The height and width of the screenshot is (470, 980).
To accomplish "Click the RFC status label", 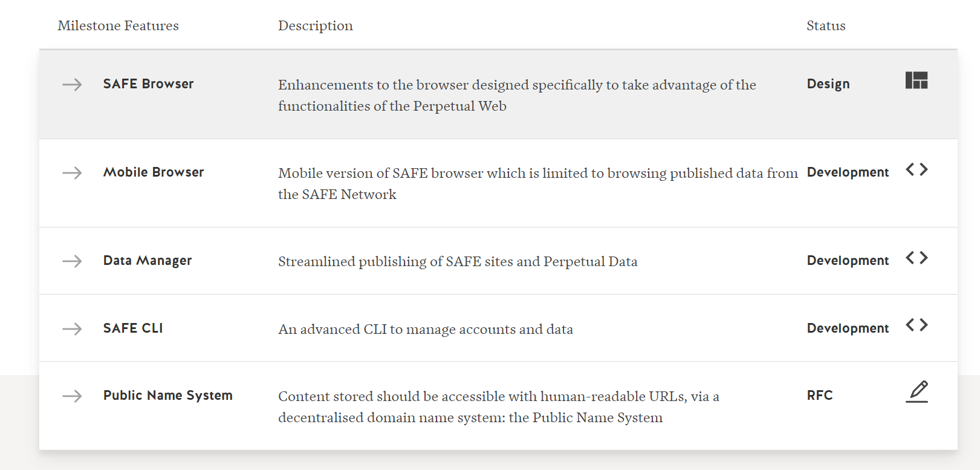I will click(x=819, y=396).
